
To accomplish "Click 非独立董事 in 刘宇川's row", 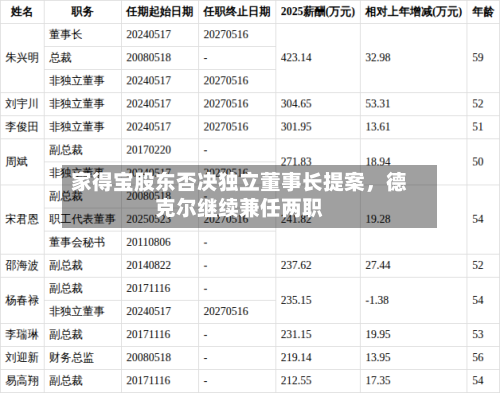I will coord(77,104).
